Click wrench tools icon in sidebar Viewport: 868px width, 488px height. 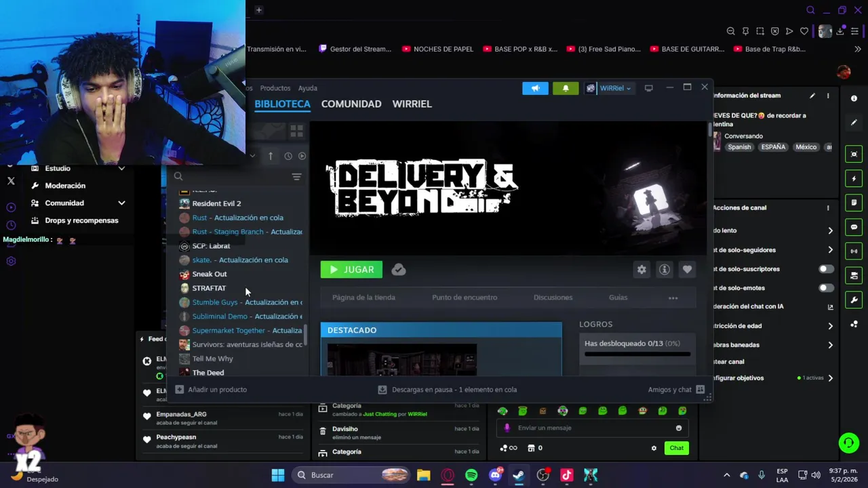tap(854, 300)
